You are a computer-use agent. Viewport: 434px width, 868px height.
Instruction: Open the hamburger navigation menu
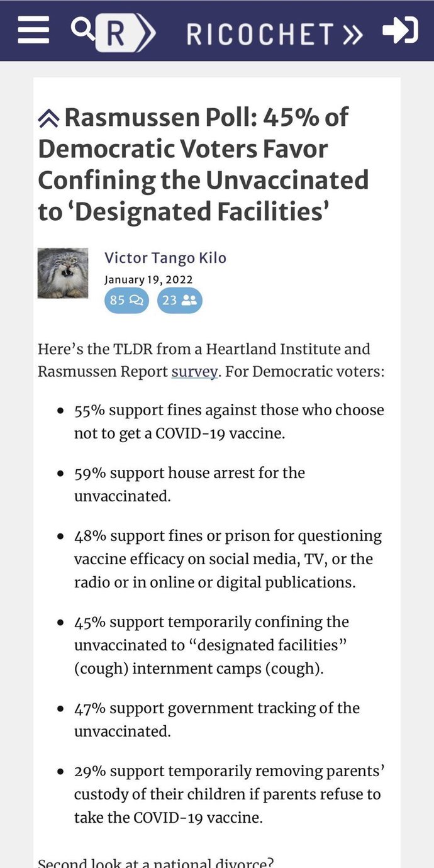(33, 30)
